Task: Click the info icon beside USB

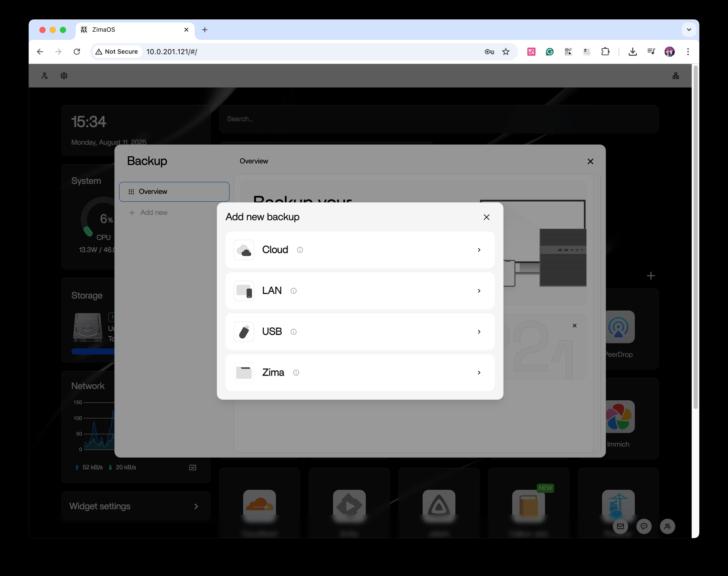Action: [294, 332]
